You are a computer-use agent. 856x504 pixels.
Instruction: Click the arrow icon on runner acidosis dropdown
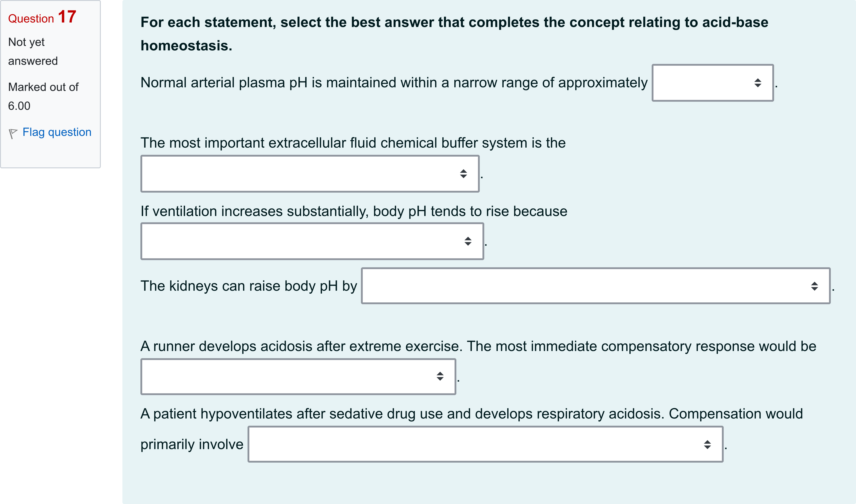440,376
